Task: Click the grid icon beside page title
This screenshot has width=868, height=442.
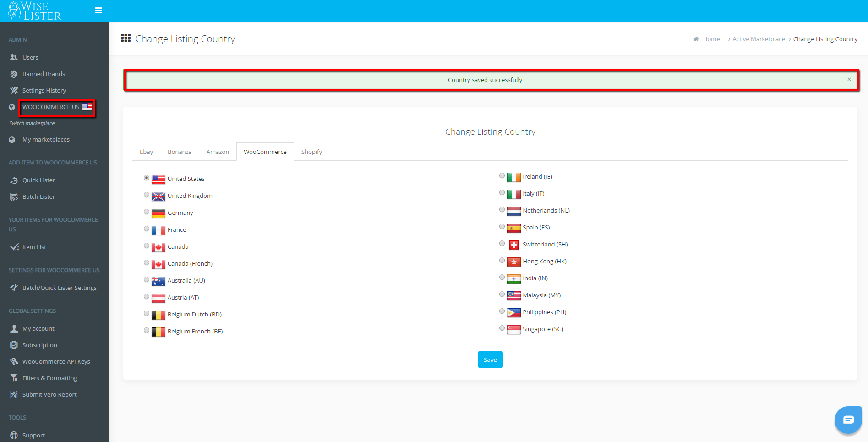Action: pyautogui.click(x=126, y=38)
